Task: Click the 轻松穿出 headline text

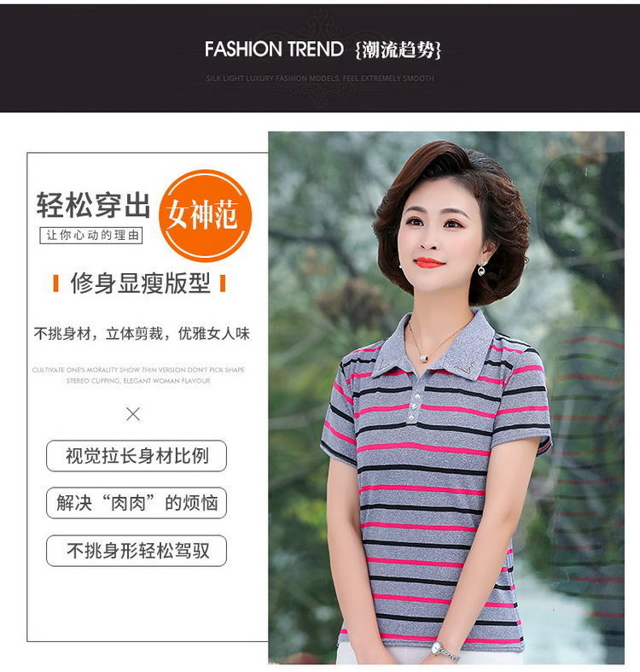Action: click(x=93, y=205)
